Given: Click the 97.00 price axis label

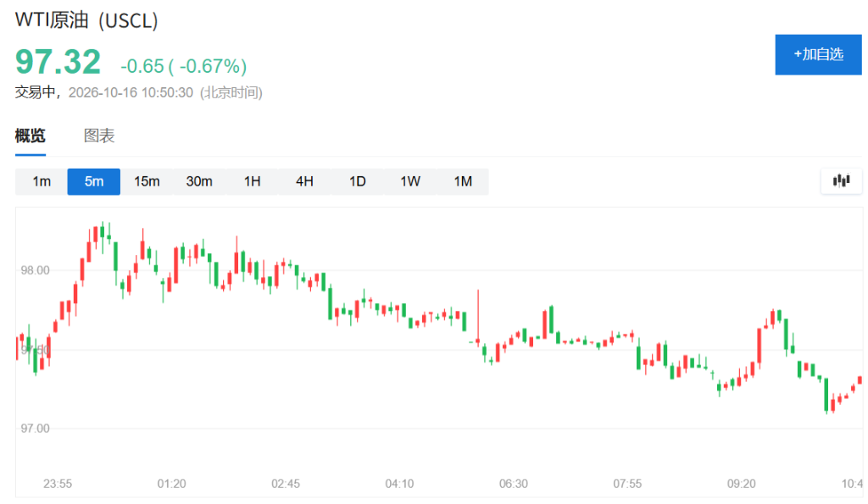Looking at the screenshot, I should click(35, 429).
